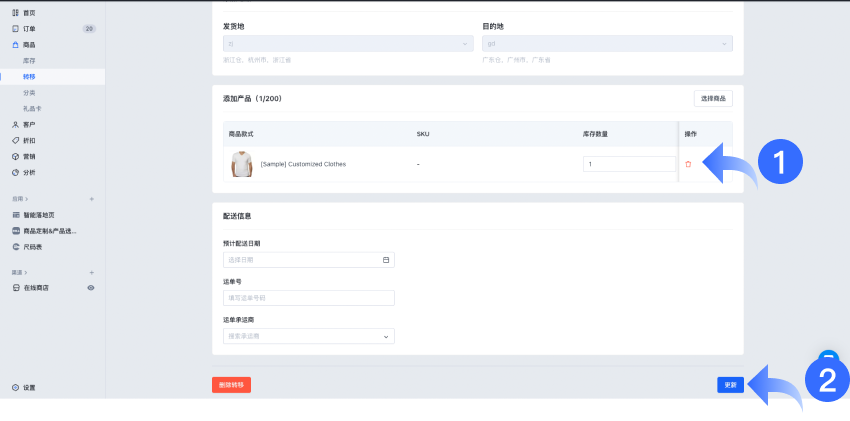
Task: Open the 运单承运商 dropdown
Action: 308,336
